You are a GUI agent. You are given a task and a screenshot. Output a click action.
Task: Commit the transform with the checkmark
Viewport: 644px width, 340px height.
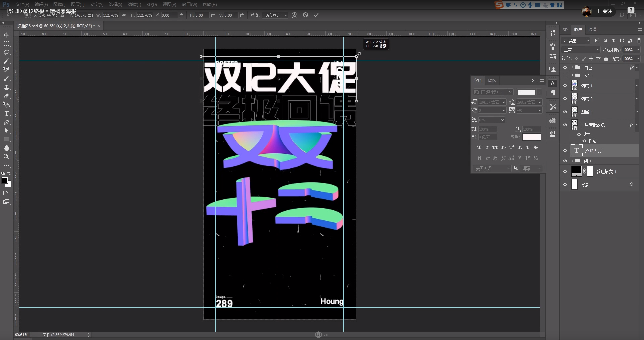[316, 15]
